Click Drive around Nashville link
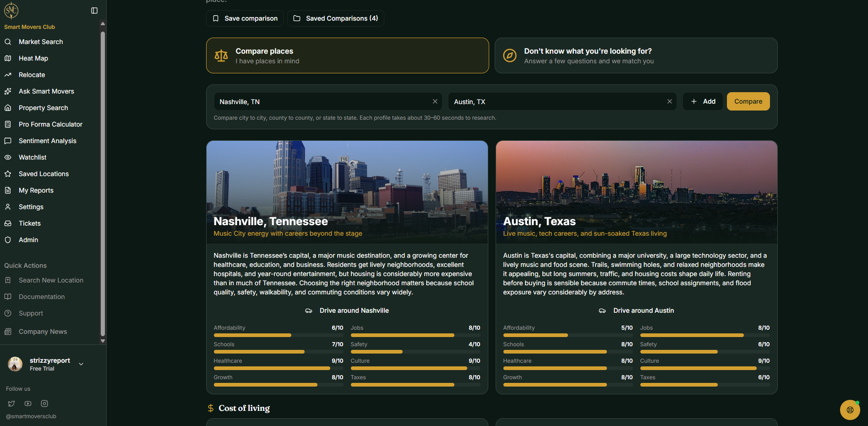Image resolution: width=868 pixels, height=426 pixels. 347,310
